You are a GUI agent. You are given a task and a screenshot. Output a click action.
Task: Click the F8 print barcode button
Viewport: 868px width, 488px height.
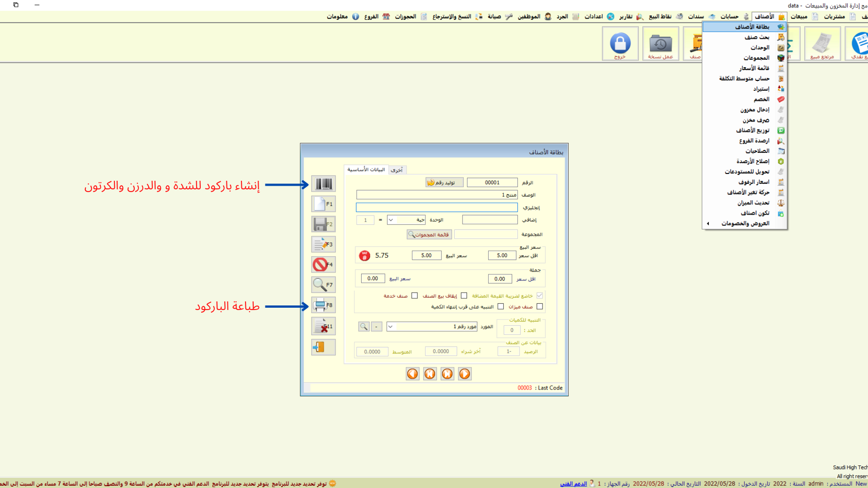coord(323,305)
